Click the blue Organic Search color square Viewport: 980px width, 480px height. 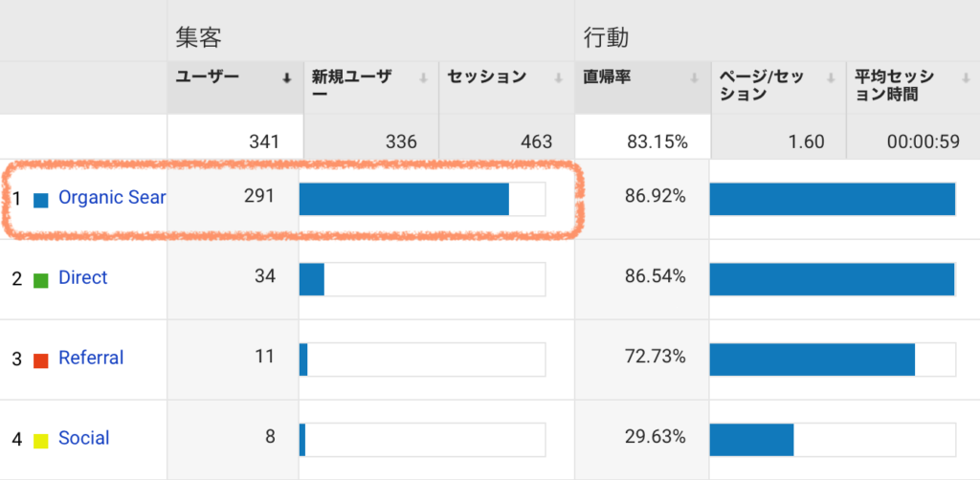pos(40,200)
